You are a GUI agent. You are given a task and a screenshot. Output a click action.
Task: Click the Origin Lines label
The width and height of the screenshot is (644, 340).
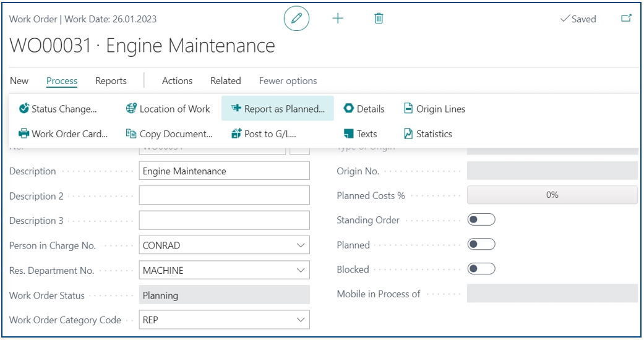pos(440,109)
